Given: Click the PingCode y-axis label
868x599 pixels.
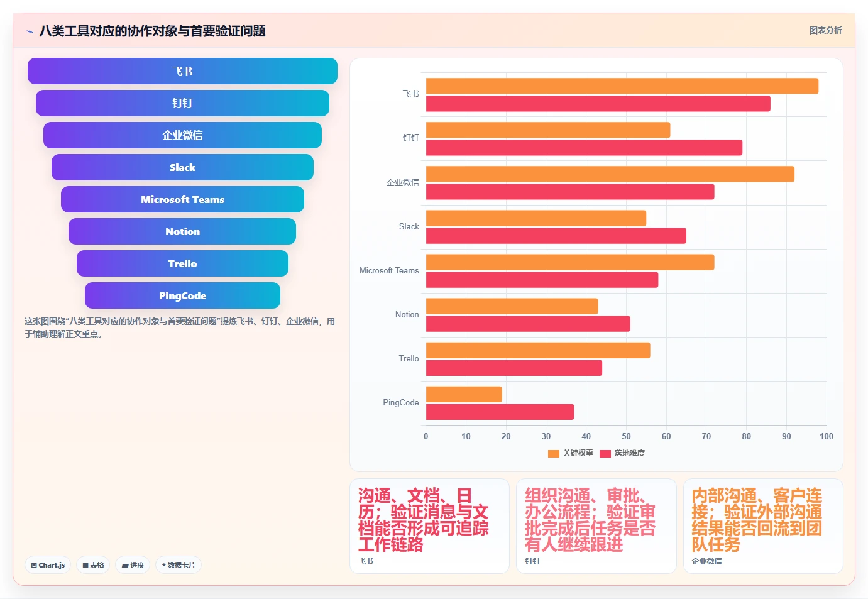Looking at the screenshot, I should pyautogui.click(x=401, y=402).
